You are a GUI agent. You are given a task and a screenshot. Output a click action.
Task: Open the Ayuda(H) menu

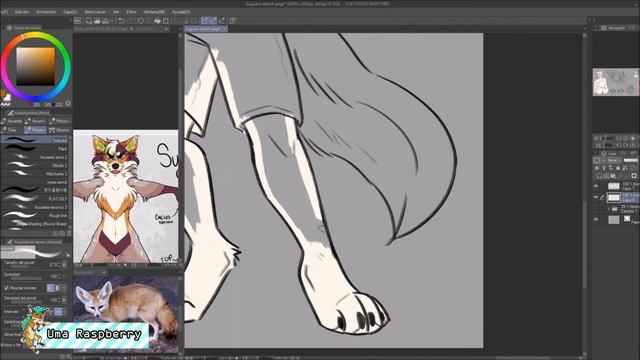point(181,12)
